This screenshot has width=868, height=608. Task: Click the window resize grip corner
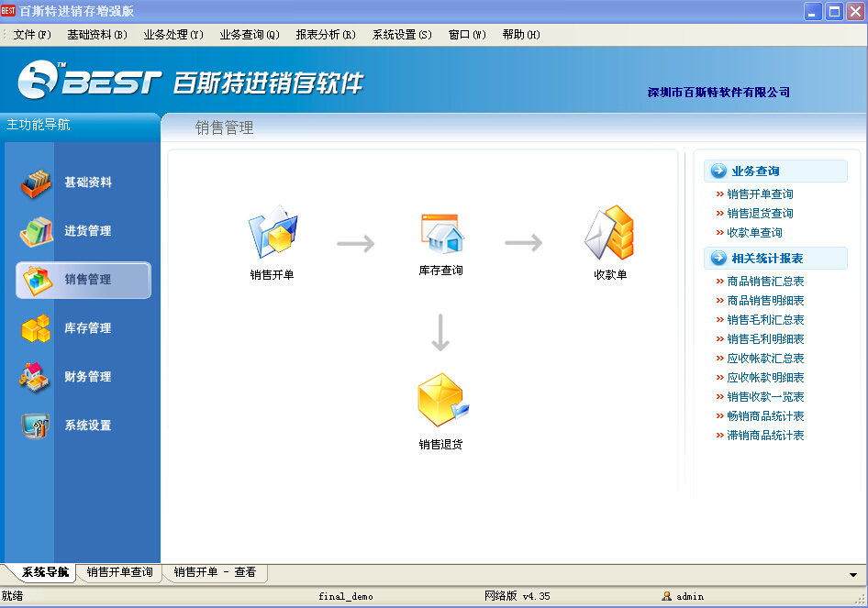(x=860, y=599)
